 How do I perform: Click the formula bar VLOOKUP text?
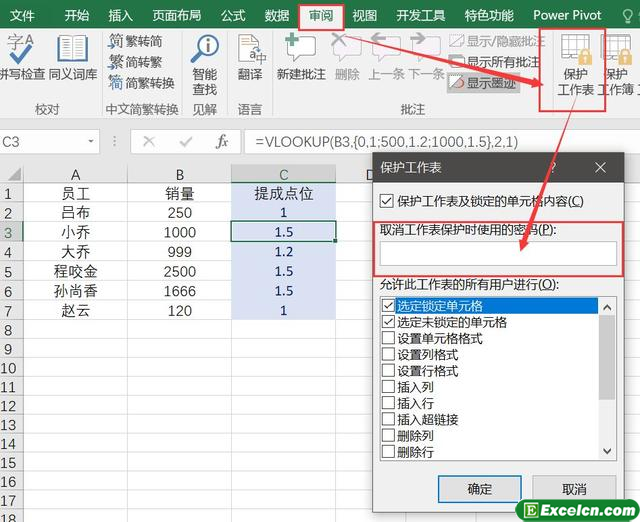click(x=386, y=142)
